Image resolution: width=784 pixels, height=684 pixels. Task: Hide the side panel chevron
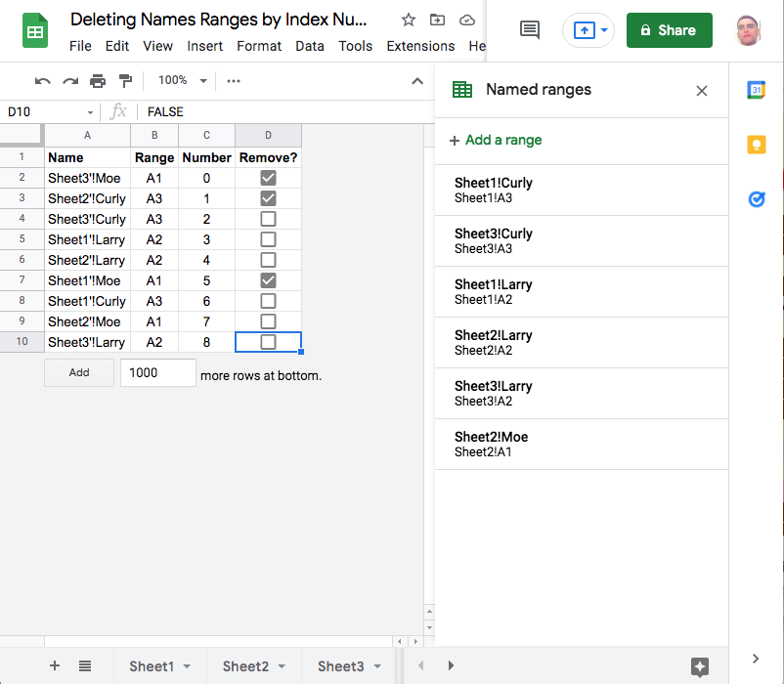(756, 659)
